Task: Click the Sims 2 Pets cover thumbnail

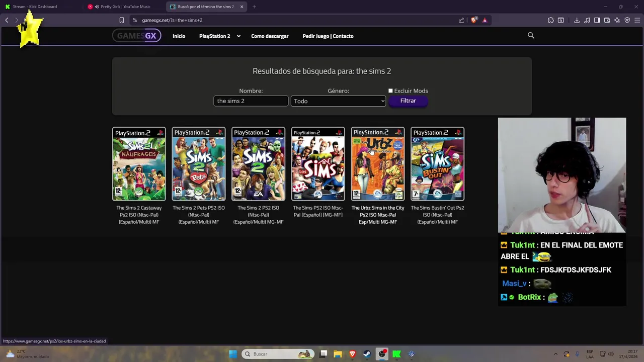Action: (199, 164)
